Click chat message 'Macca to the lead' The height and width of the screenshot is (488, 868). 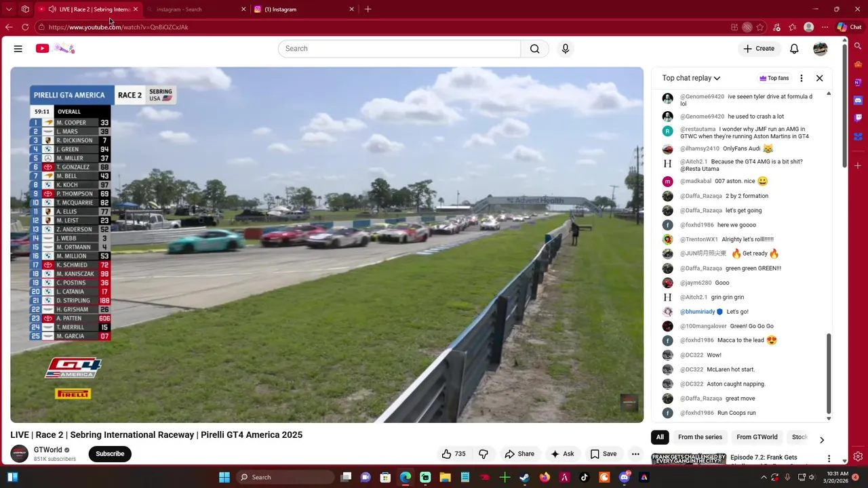tap(741, 340)
